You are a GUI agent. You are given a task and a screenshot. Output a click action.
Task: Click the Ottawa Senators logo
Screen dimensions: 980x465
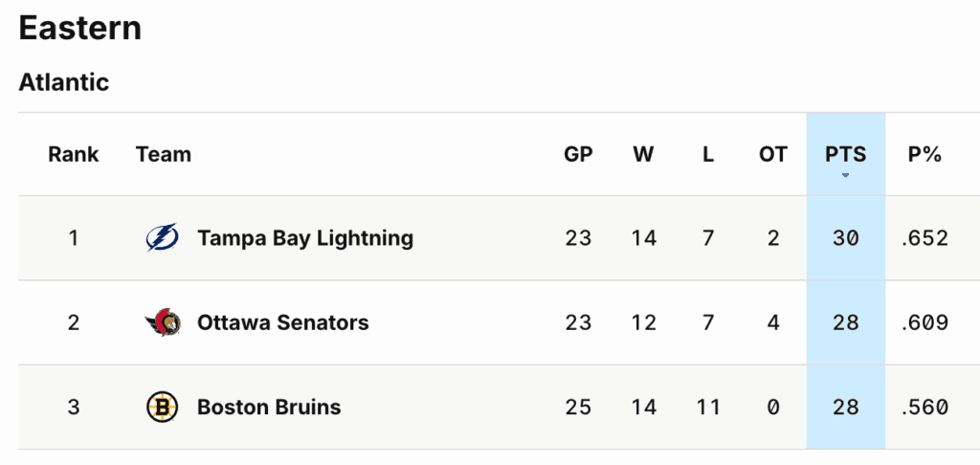point(162,322)
